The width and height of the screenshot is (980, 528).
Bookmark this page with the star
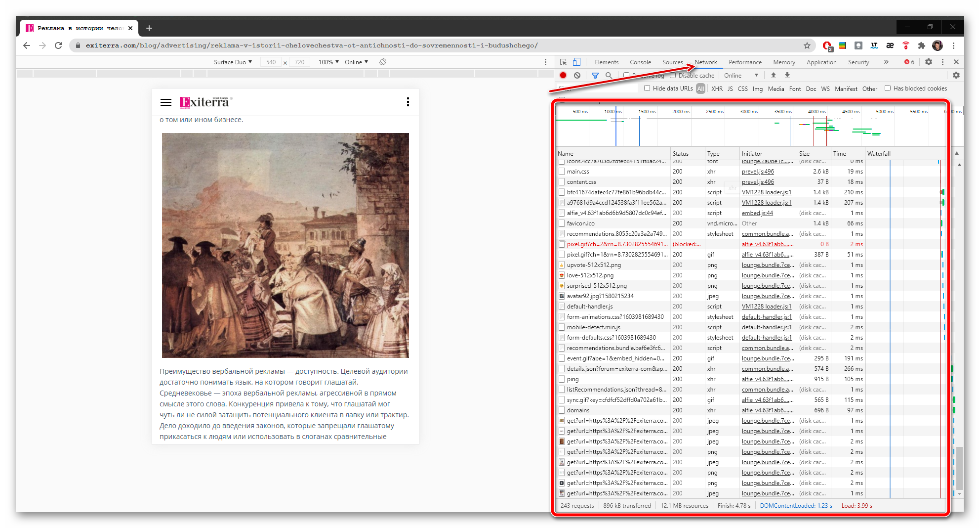coord(807,45)
